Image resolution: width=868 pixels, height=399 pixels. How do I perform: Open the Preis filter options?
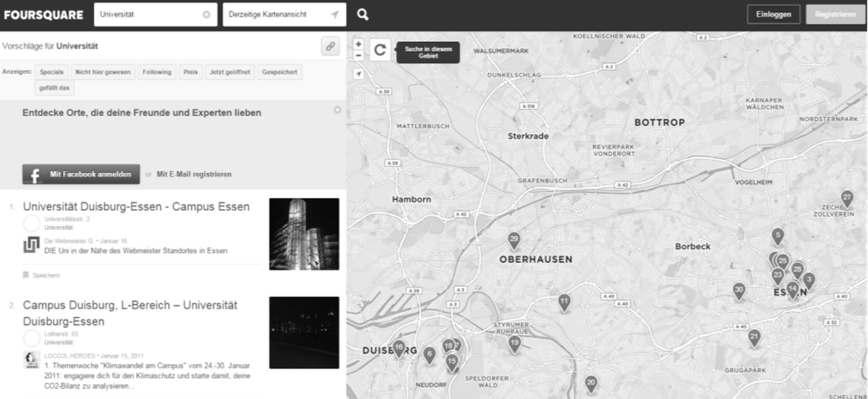coord(191,72)
